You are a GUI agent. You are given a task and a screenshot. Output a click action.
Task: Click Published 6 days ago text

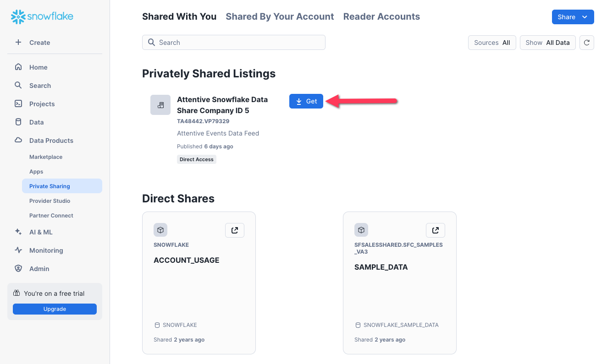tap(205, 147)
